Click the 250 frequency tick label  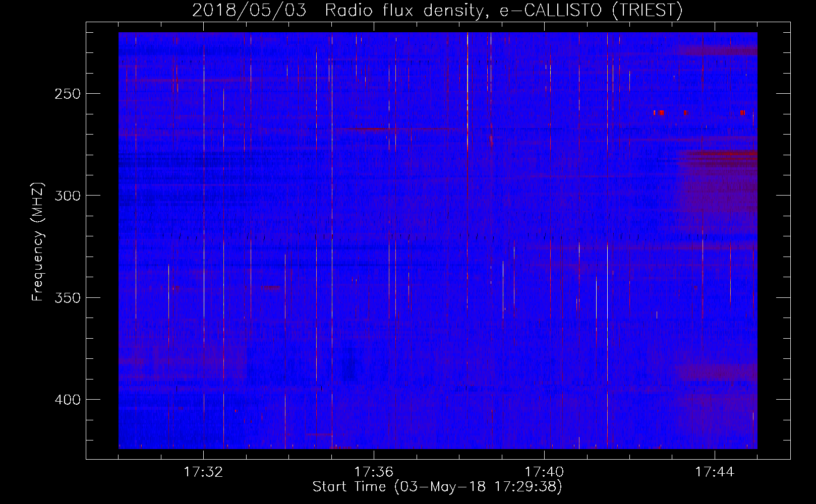[68, 94]
